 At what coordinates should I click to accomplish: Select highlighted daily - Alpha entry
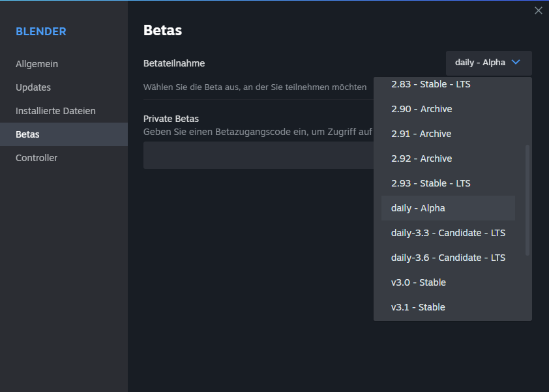click(x=448, y=208)
